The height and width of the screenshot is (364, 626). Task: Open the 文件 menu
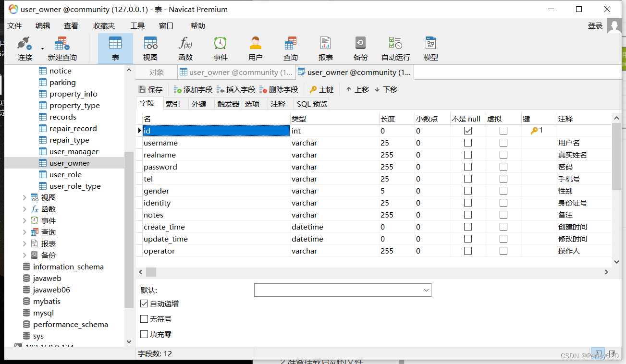(14, 26)
